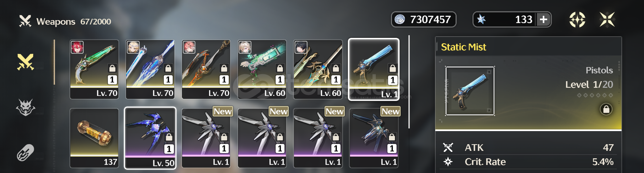Image resolution: width=644 pixels, height=173 pixels.
Task: Click Static Mist weapon preview image
Action: 470,91
